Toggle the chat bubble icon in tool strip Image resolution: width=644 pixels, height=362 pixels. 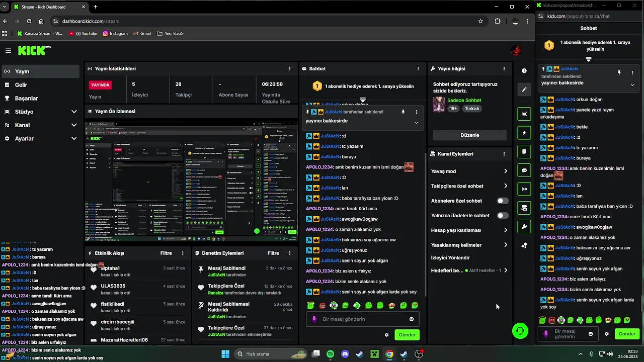(x=524, y=170)
